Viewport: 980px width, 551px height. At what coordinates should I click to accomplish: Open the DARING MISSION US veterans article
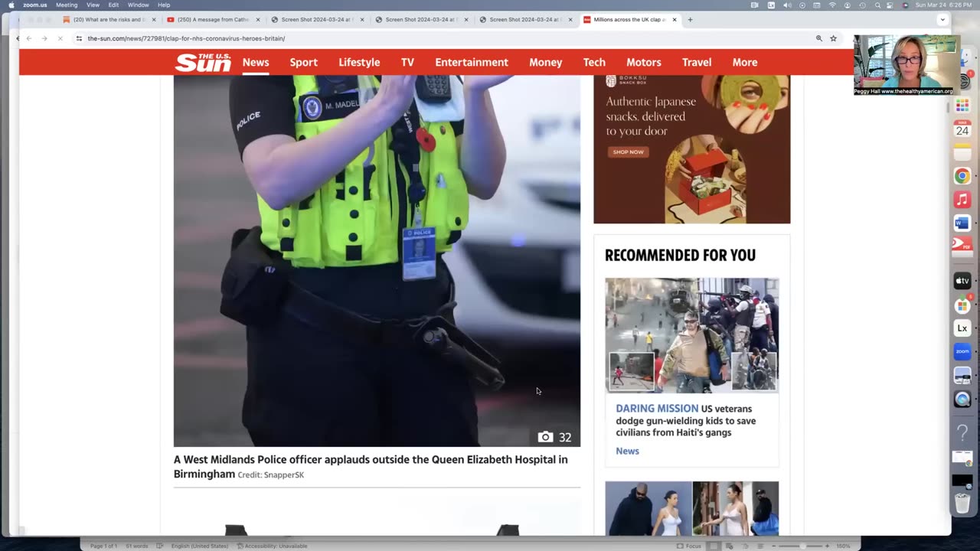(x=686, y=420)
